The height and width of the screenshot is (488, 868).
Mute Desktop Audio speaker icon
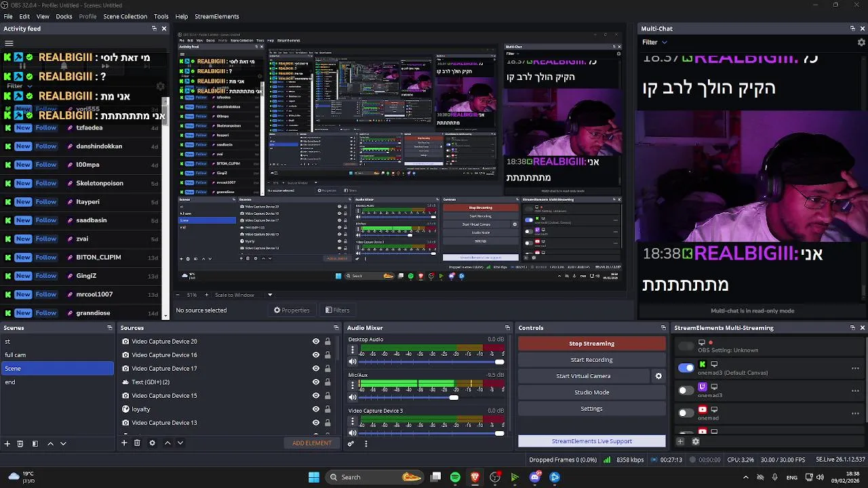coord(353,361)
